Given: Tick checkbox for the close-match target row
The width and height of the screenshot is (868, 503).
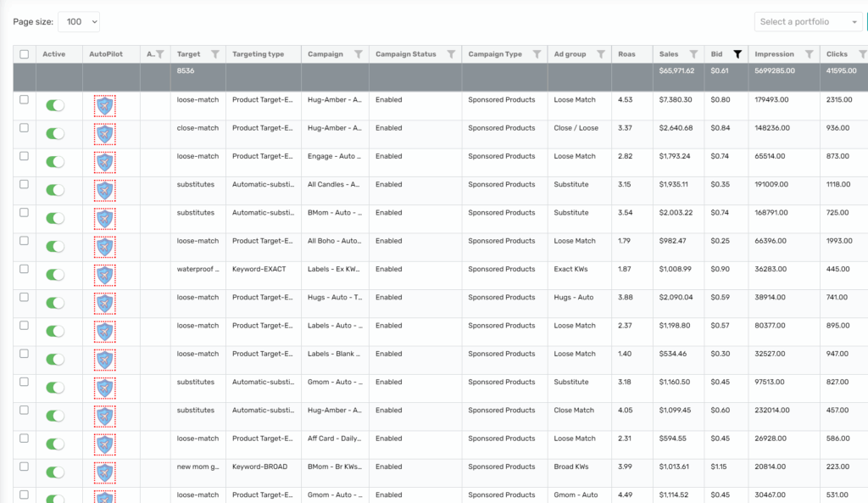Looking at the screenshot, I should tap(24, 128).
